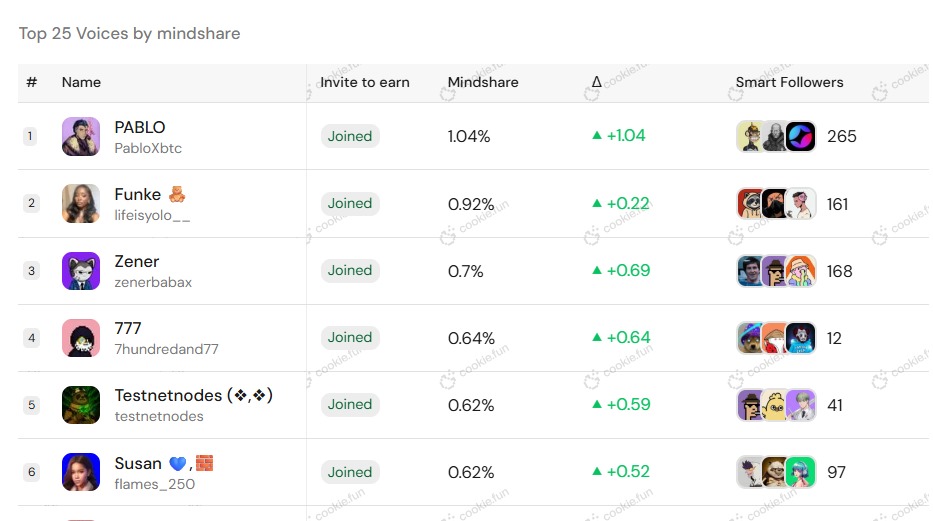Click the # rank column header
Image resolution: width=933 pixels, height=521 pixels.
[32, 82]
